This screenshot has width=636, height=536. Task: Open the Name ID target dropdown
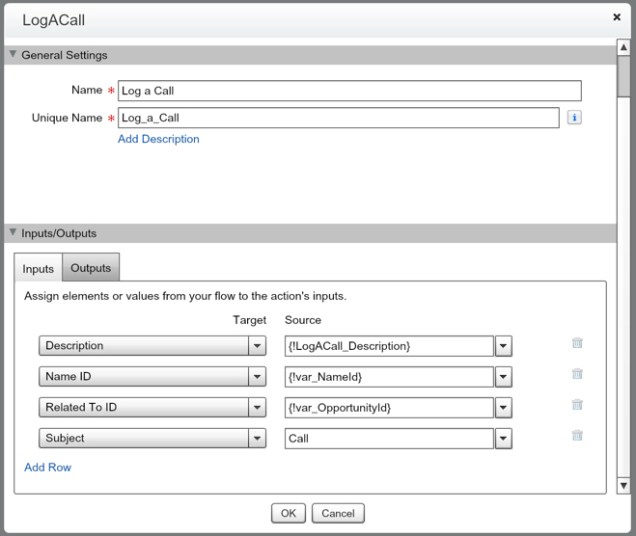click(x=258, y=377)
